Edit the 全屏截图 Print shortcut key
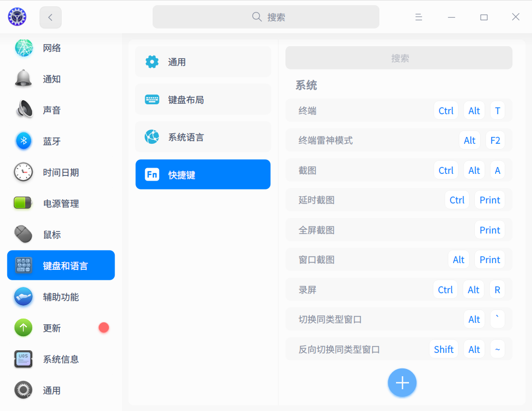The width and height of the screenshot is (532, 411). pos(489,230)
